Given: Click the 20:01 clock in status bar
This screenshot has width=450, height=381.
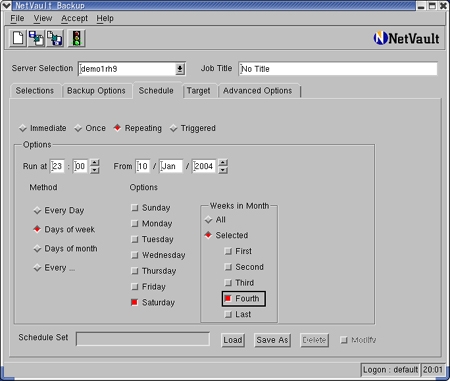Looking at the screenshot, I should coord(433,370).
